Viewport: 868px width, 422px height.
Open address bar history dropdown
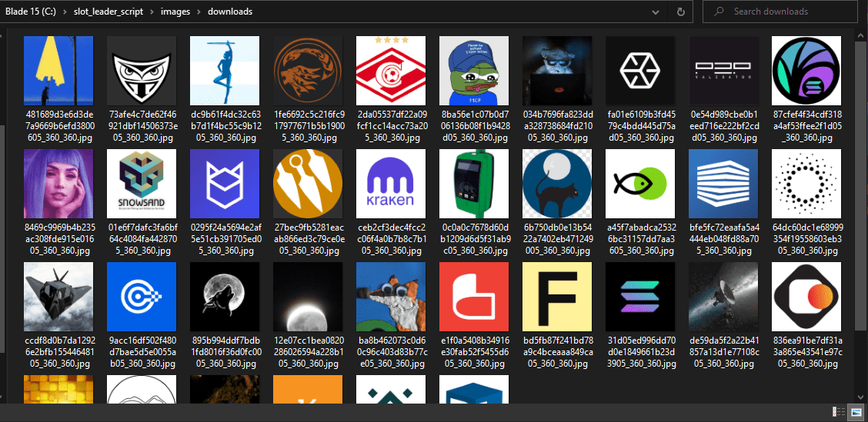tap(656, 12)
